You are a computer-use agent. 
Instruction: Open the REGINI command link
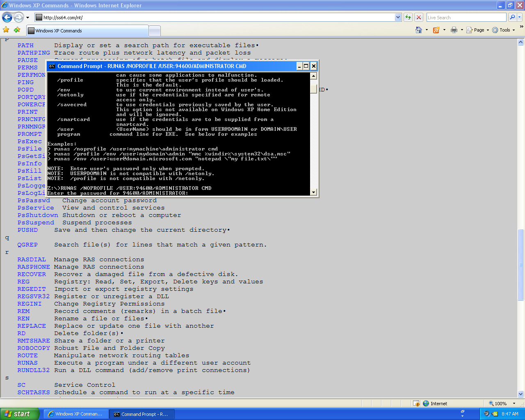coord(30,304)
